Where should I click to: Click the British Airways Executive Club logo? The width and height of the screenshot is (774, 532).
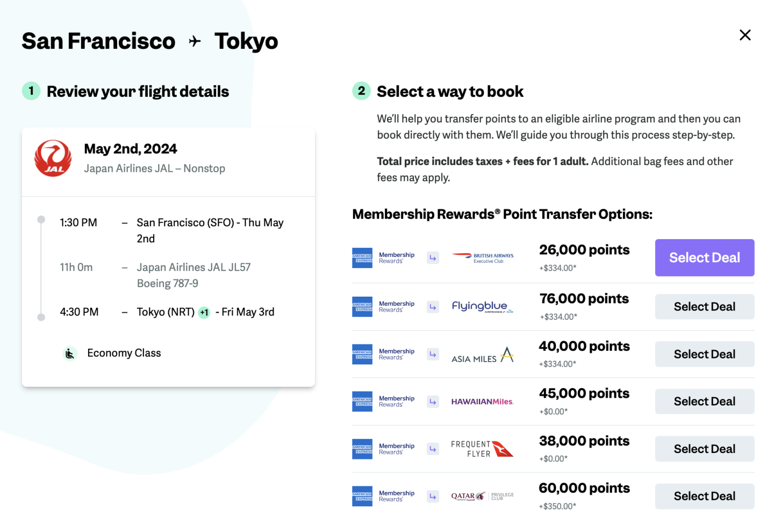[x=482, y=258]
